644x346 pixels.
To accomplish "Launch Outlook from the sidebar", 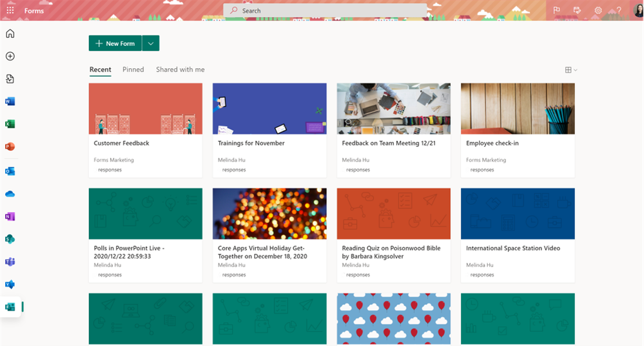I will point(10,171).
